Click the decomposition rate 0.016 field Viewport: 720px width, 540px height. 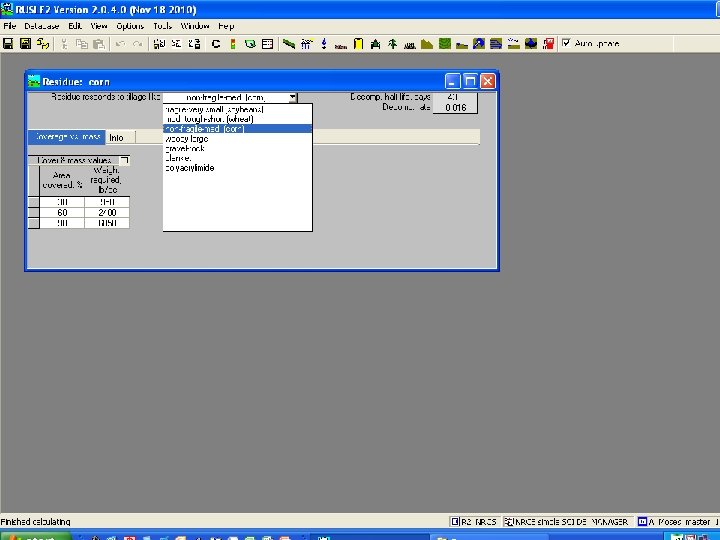click(455, 107)
